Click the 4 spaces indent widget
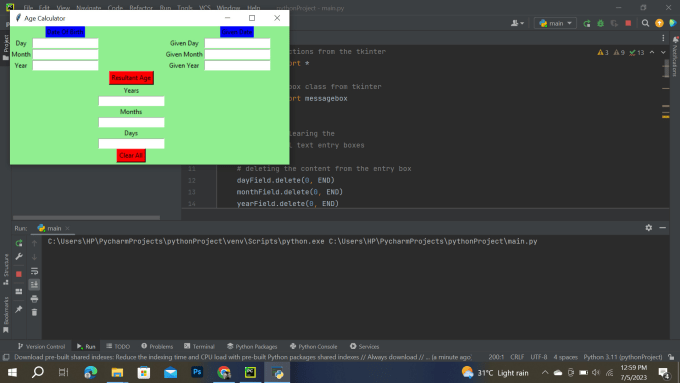The image size is (680, 383). 566,357
